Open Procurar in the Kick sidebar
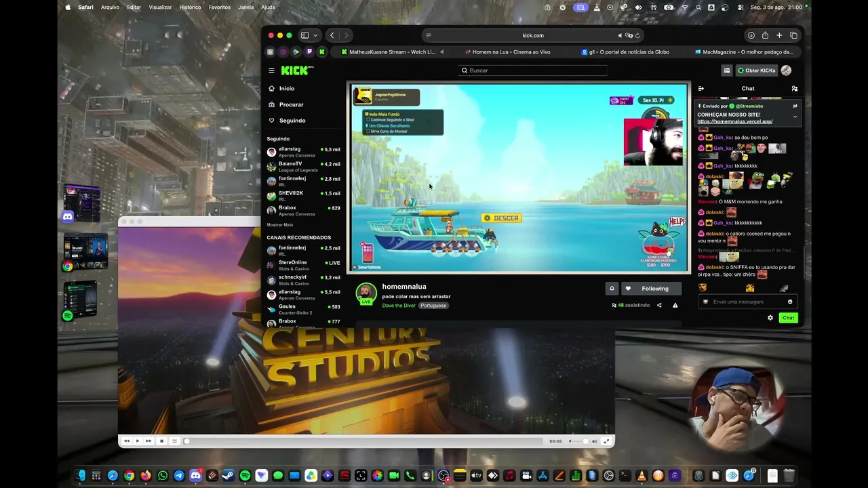This screenshot has width=868, height=488. pyautogui.click(x=286, y=104)
